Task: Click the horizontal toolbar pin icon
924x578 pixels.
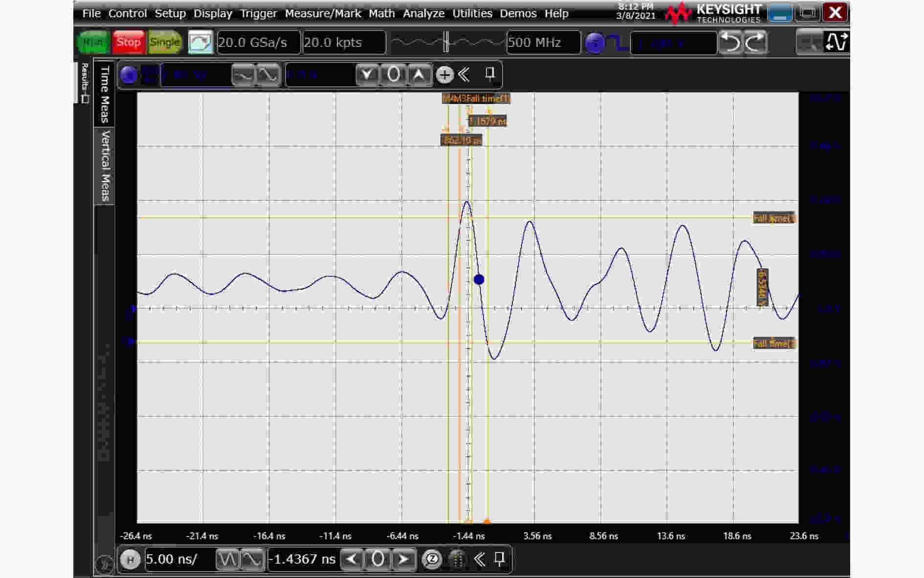Action: (x=500, y=558)
